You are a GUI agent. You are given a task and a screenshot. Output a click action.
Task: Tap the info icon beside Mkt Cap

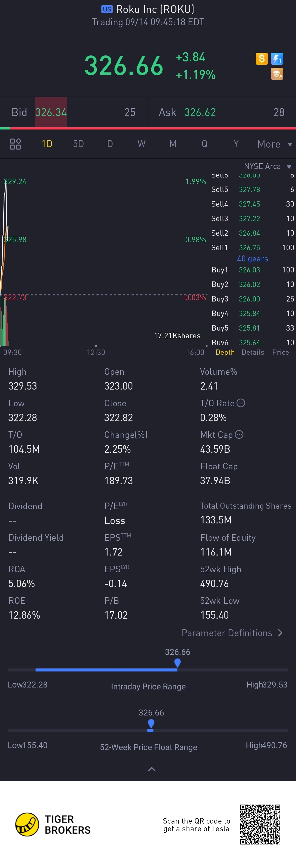pyautogui.click(x=239, y=434)
